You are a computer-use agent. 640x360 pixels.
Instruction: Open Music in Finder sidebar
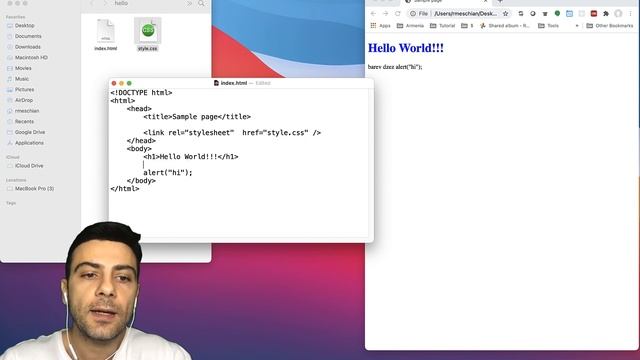[x=22, y=79]
